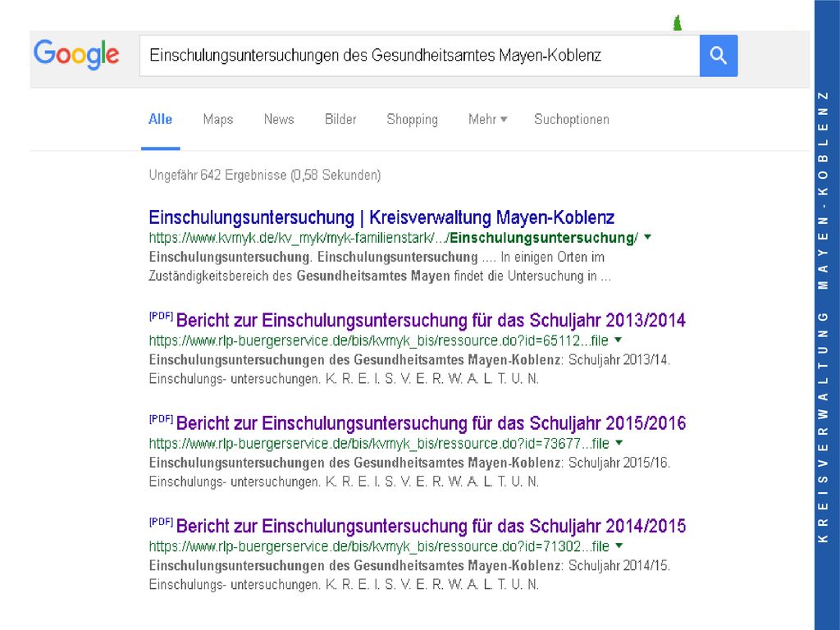Switch to the Maps tab
The height and width of the screenshot is (630, 840).
tap(218, 119)
